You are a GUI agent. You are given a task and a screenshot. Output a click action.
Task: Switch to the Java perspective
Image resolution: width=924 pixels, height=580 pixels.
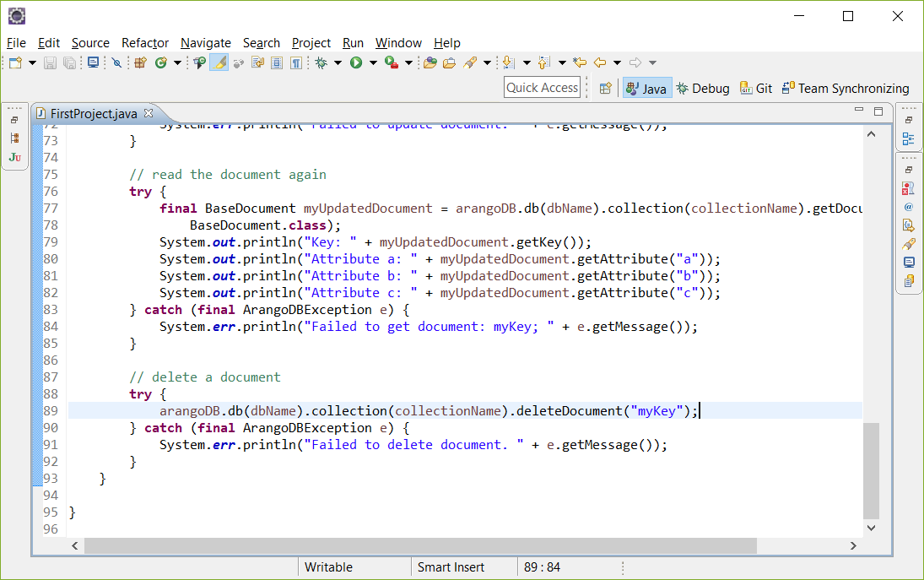[647, 89]
